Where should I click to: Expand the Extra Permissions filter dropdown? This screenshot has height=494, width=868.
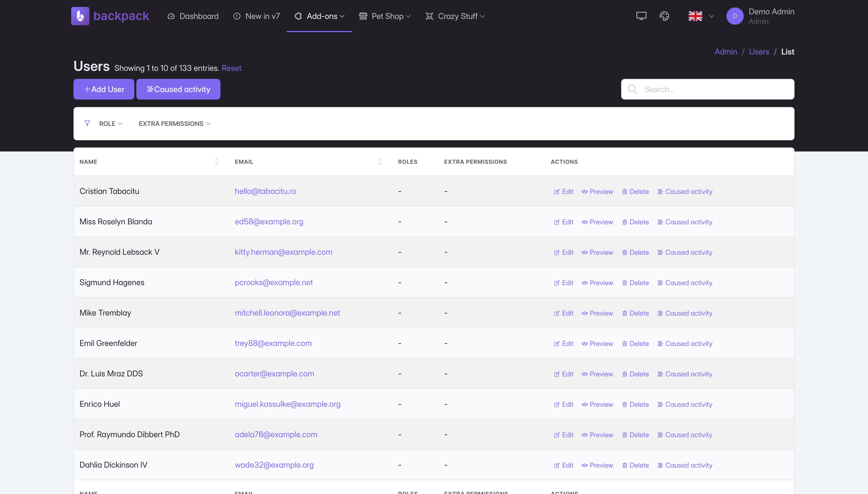point(175,123)
